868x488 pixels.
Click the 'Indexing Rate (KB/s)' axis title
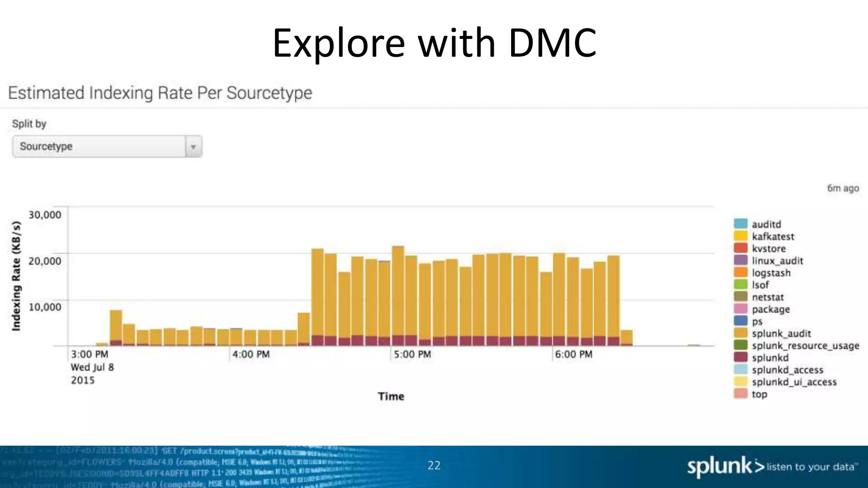tap(16, 276)
